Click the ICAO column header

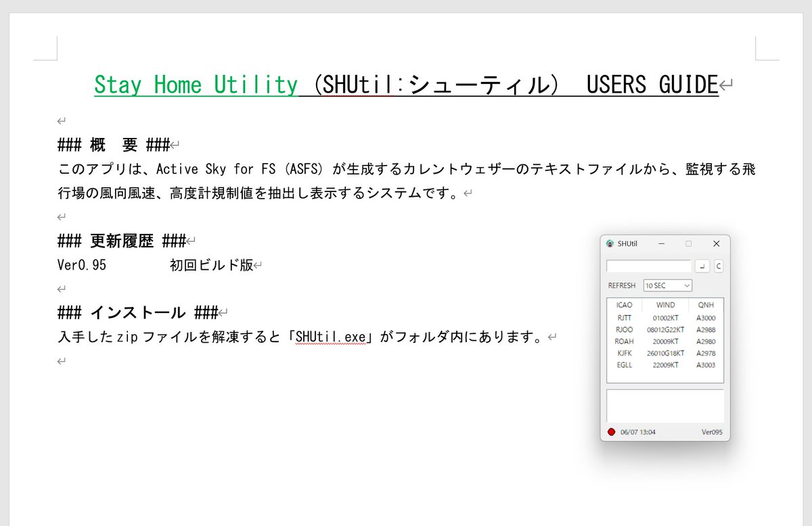625,305
